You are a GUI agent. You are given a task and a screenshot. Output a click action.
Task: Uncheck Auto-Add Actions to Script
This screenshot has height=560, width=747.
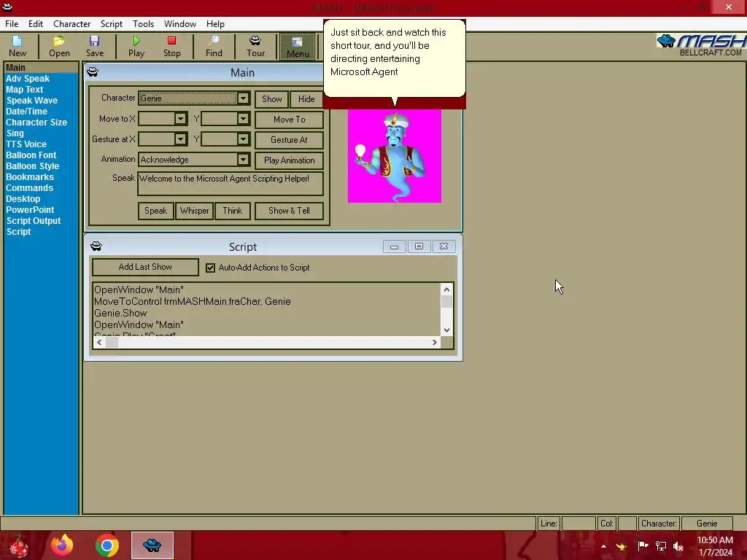pos(210,268)
